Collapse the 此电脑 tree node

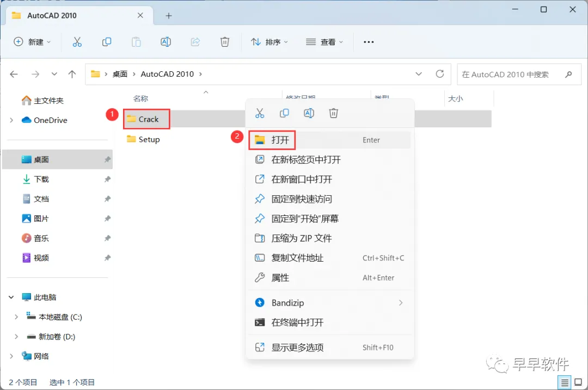click(11, 297)
